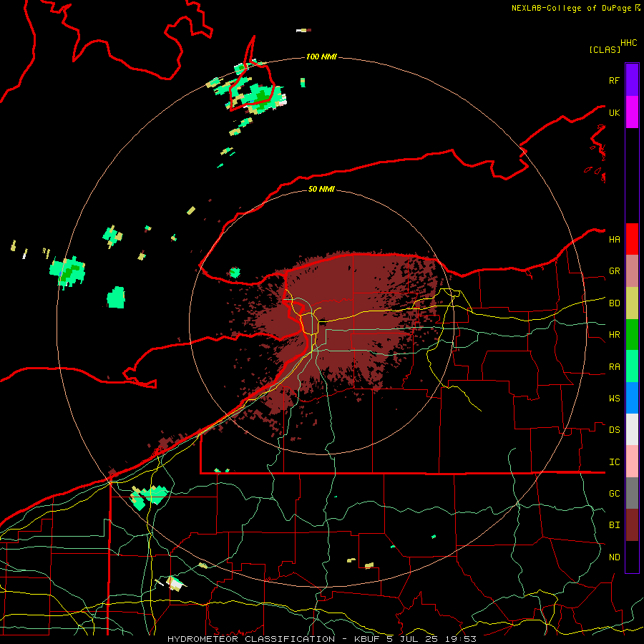Click the HA red legend swatch
The height and width of the screenshot is (644, 644).
click(632, 239)
